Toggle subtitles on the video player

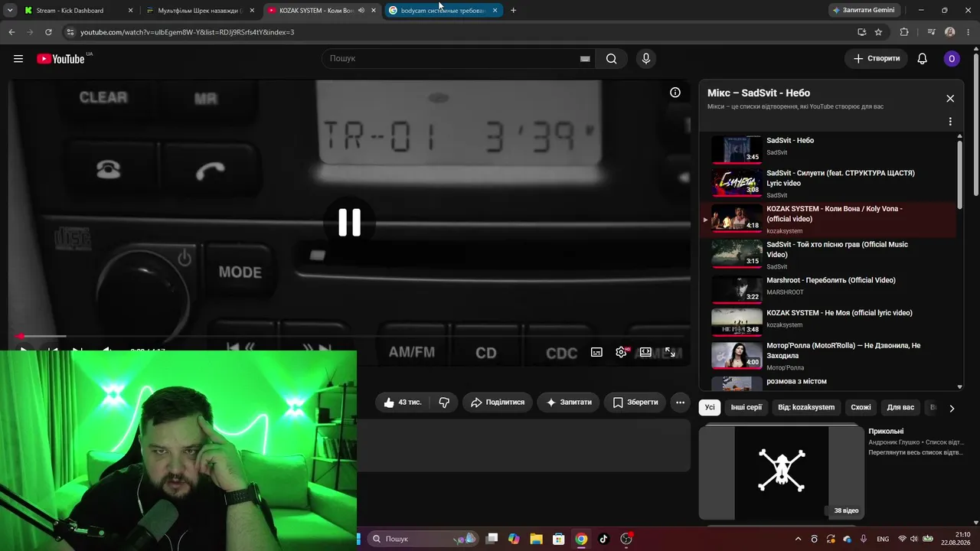click(x=596, y=352)
